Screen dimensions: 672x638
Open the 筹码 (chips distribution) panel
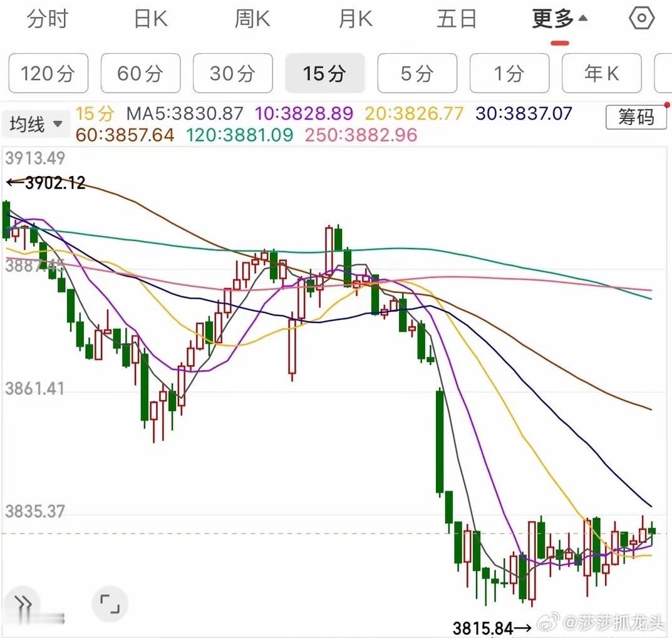[x=636, y=117]
